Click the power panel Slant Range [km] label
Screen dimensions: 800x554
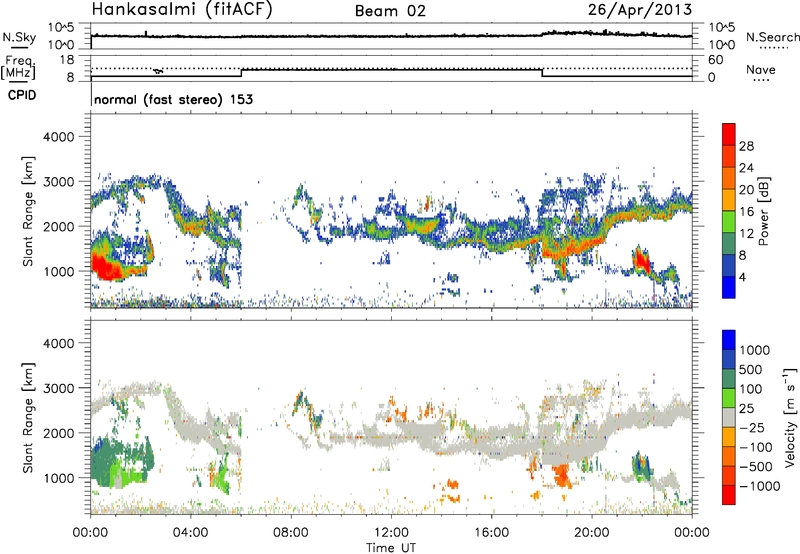28,211
